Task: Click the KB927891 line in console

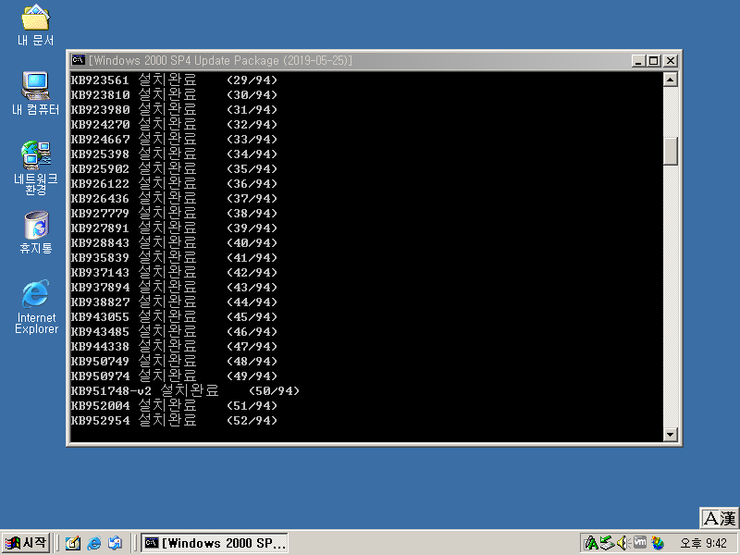Action: (174, 227)
